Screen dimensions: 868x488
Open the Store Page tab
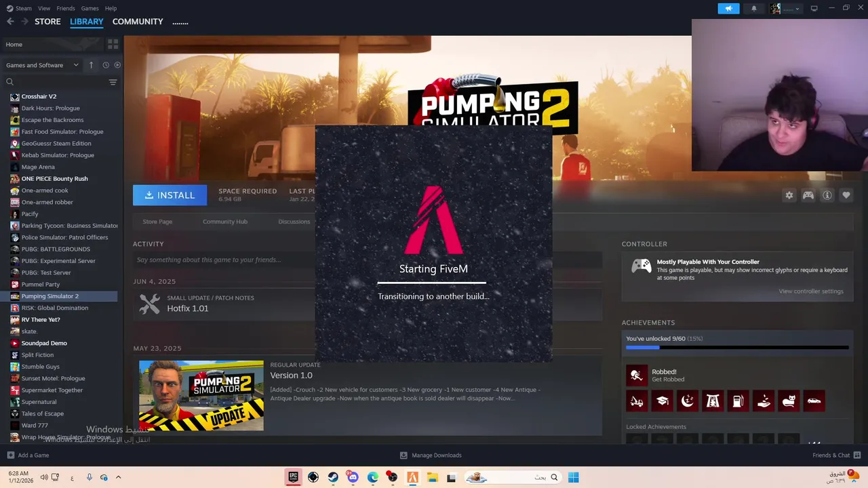(157, 222)
